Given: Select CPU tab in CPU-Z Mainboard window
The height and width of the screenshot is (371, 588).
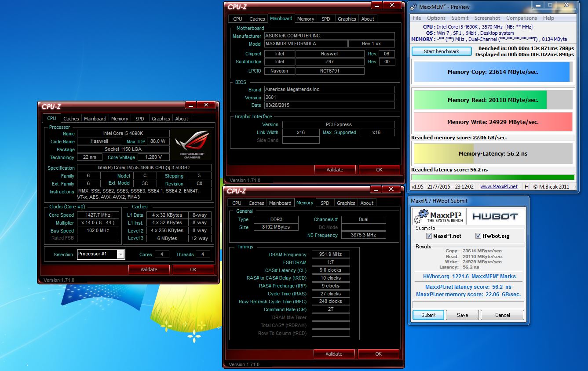Looking at the screenshot, I should 237,19.
